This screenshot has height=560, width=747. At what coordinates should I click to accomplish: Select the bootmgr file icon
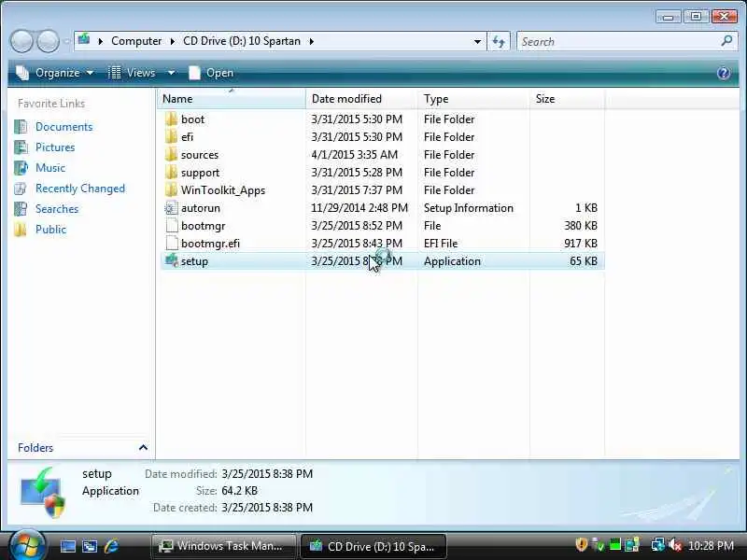pyautogui.click(x=172, y=226)
